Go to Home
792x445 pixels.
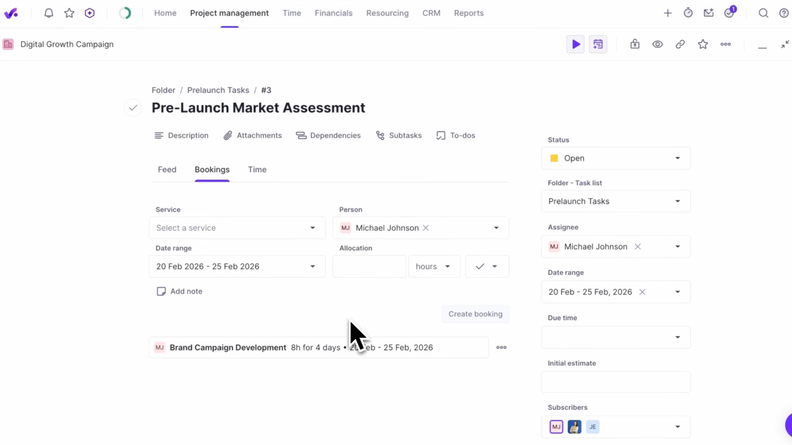click(x=165, y=13)
